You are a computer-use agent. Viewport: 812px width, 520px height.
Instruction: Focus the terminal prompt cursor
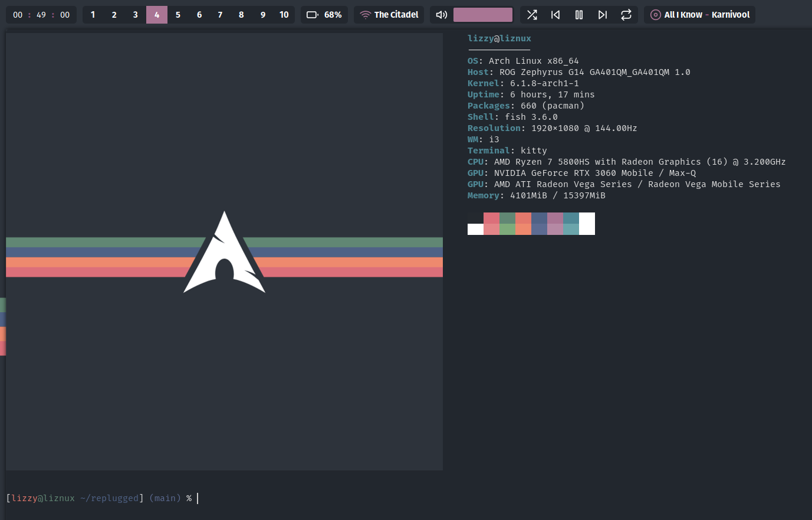click(x=198, y=498)
